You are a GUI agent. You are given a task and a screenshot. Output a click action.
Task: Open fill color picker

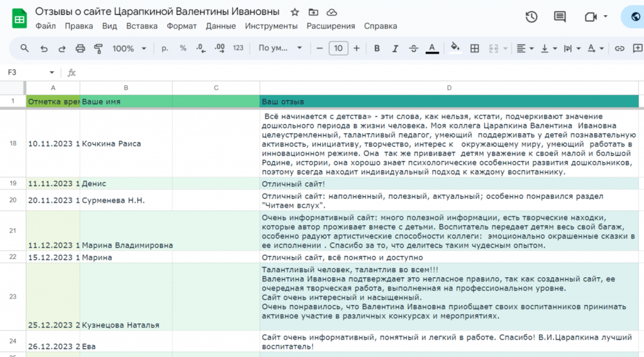tap(455, 48)
